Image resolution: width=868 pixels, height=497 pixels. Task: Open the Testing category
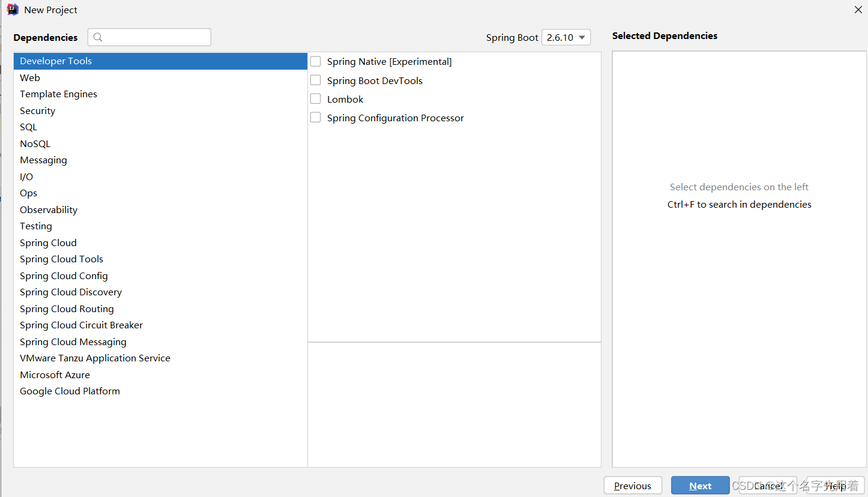click(160, 226)
